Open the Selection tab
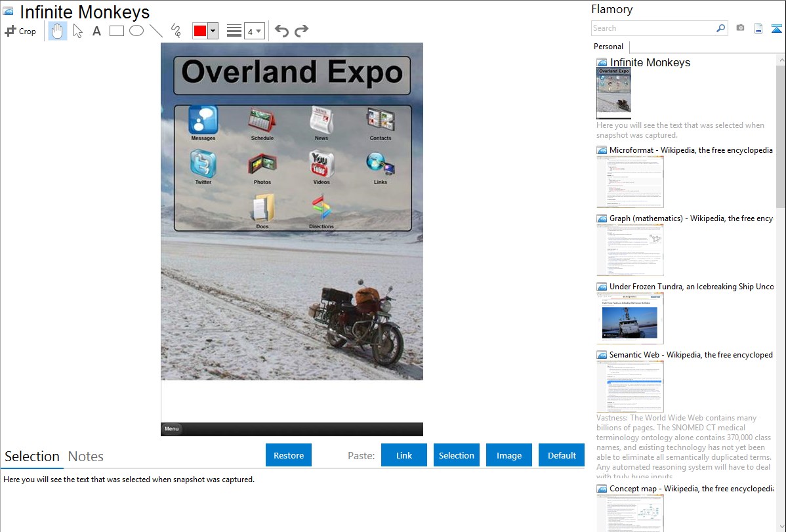Viewport: 786px width, 532px height. pos(31,457)
